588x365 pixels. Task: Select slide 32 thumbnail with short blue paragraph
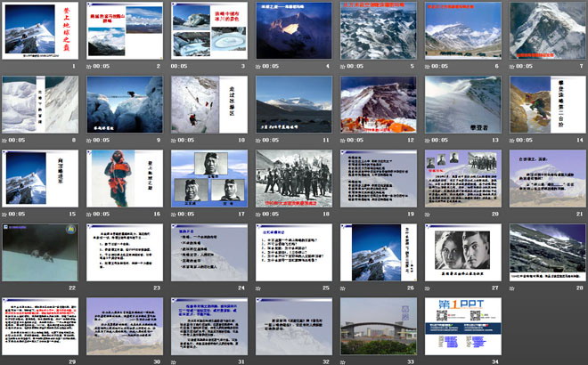click(x=294, y=327)
